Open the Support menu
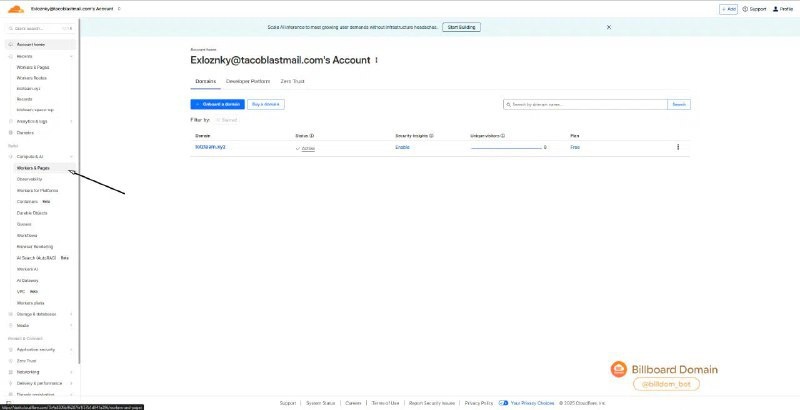 tap(754, 9)
